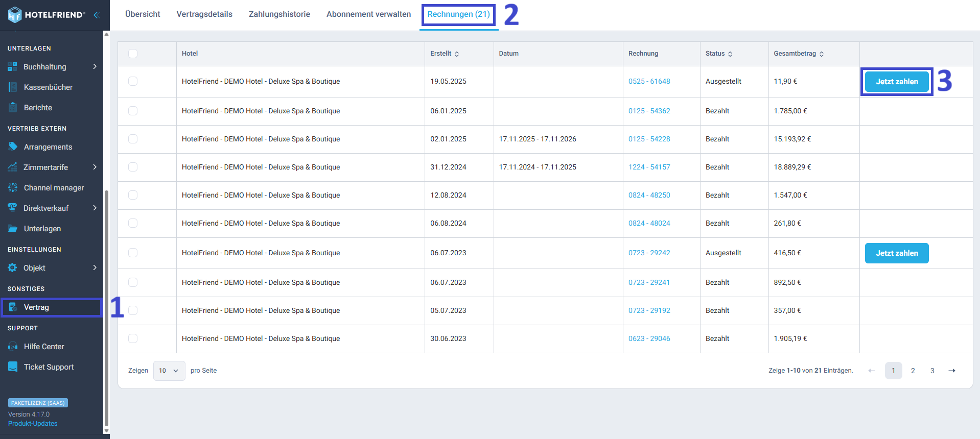Sort table by Erstellt column arrows
The height and width of the screenshot is (439, 980).
point(457,54)
